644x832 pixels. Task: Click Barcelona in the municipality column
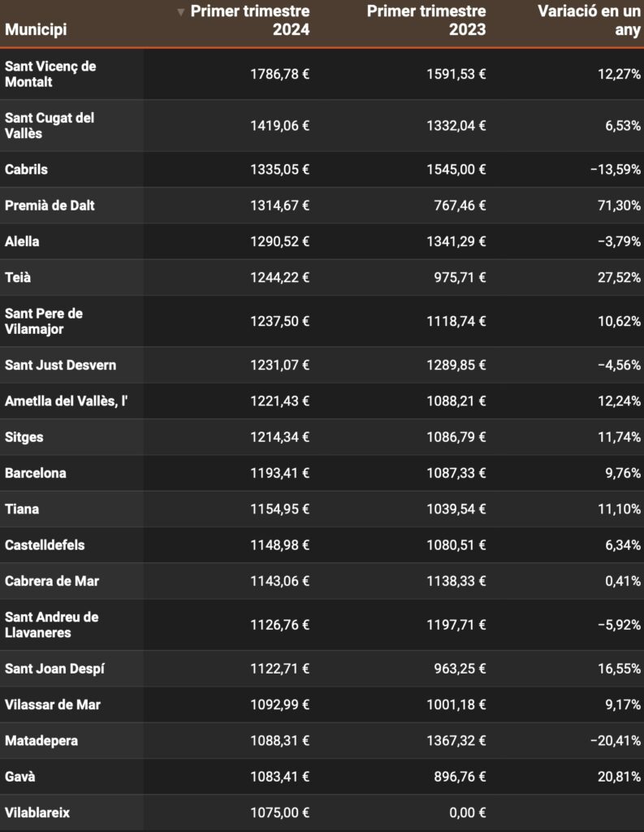[36, 473]
